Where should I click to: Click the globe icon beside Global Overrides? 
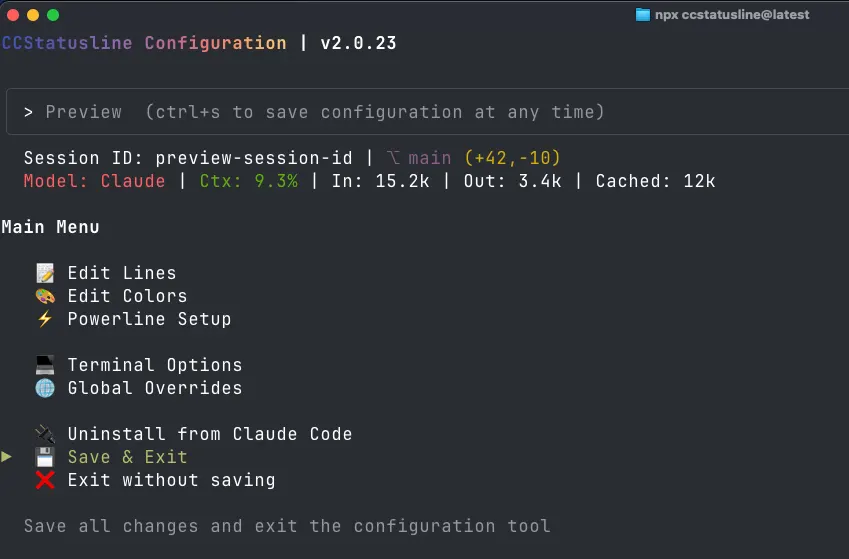point(45,388)
